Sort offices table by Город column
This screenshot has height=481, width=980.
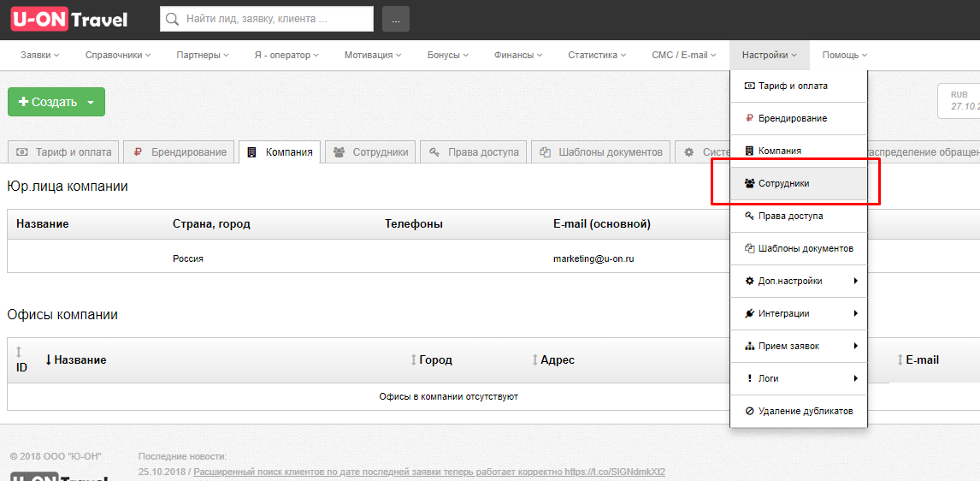434,359
